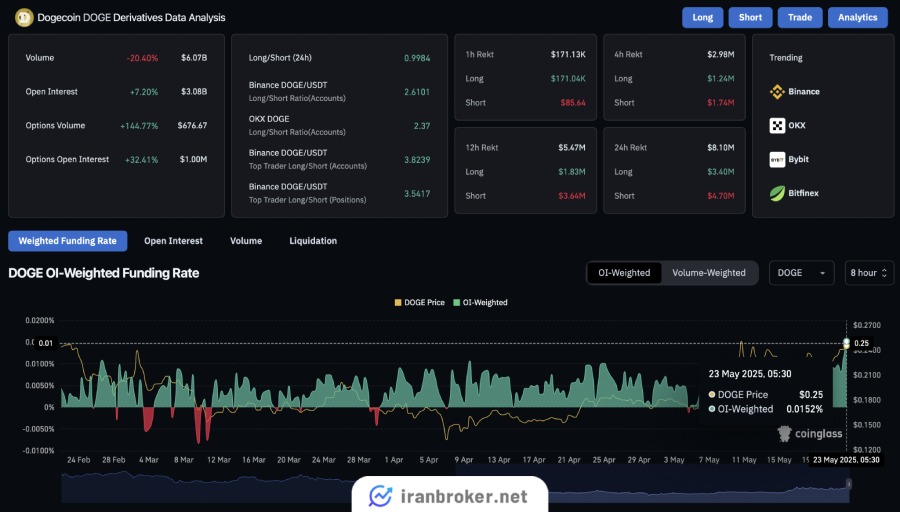
Task: Open the DOGE coin dropdown
Action: (801, 273)
